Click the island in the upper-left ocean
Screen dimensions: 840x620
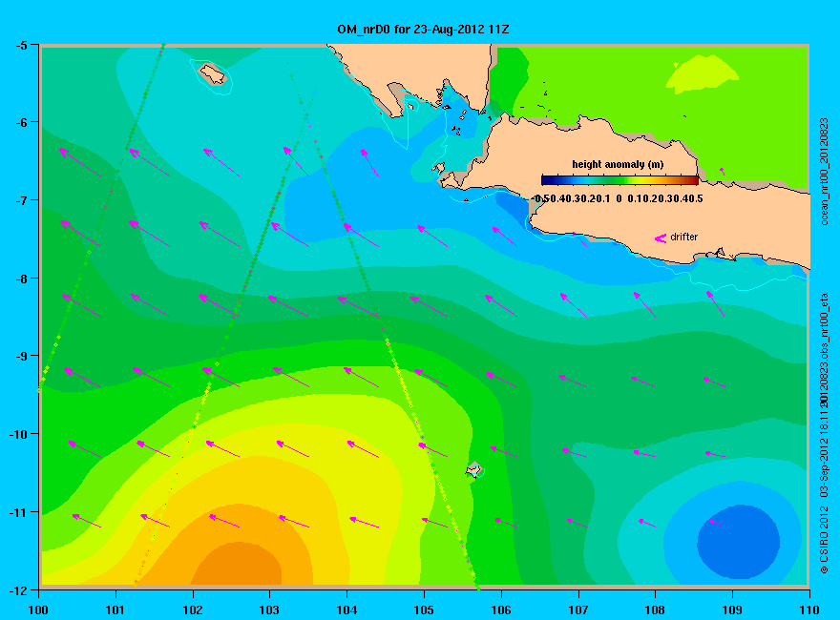click(213, 74)
